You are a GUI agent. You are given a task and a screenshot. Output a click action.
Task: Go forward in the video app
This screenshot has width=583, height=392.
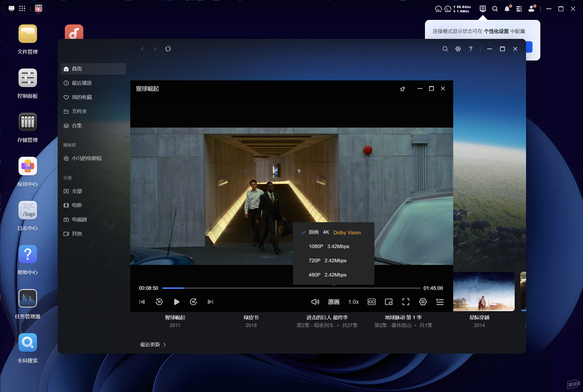(x=155, y=49)
